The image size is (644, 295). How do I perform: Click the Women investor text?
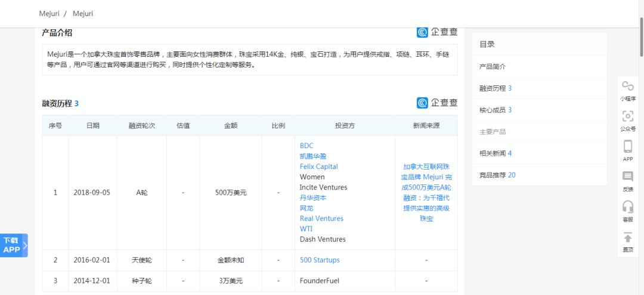pos(312,177)
